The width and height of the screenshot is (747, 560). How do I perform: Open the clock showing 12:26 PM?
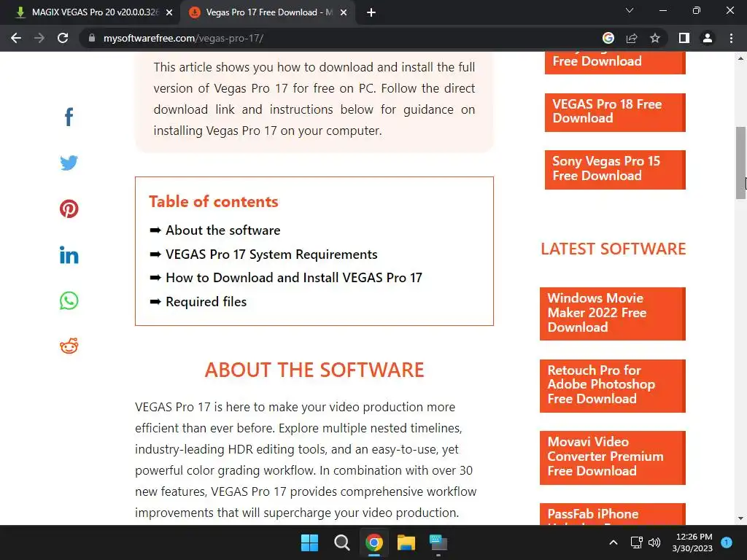(692, 542)
